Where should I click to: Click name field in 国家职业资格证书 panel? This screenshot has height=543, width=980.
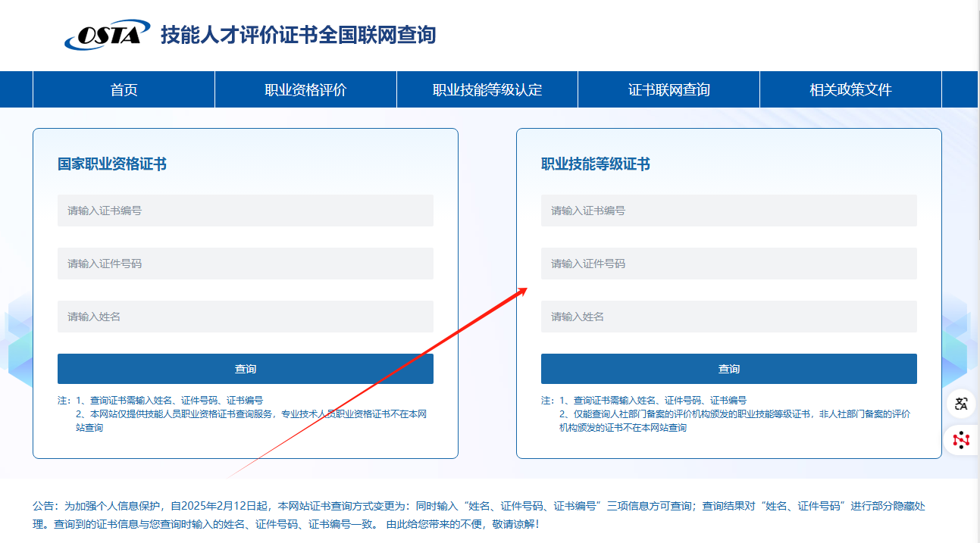245,317
